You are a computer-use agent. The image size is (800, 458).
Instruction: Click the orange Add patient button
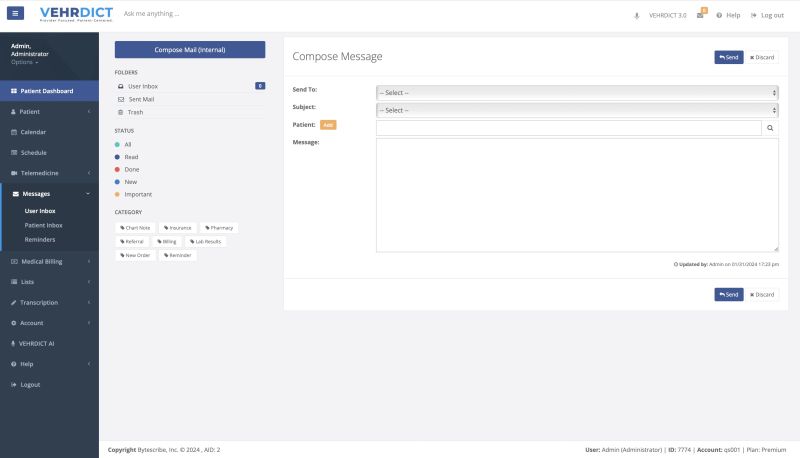[x=328, y=125]
